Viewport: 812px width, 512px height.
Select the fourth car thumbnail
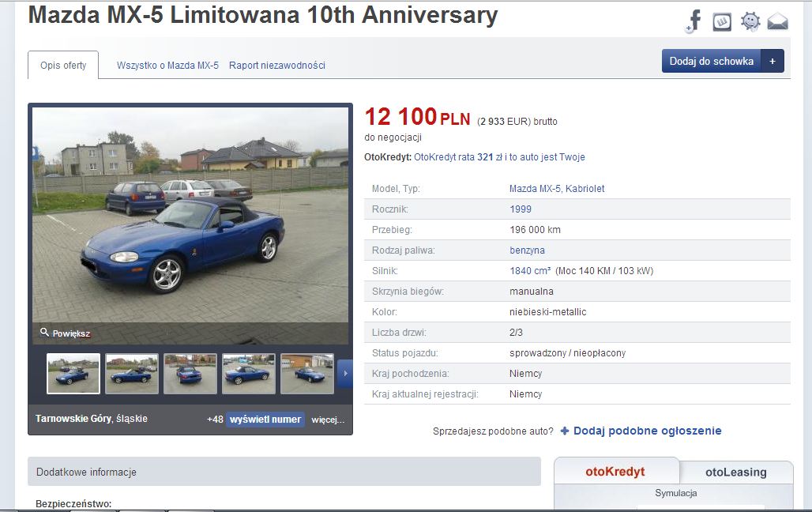pyautogui.click(x=249, y=374)
